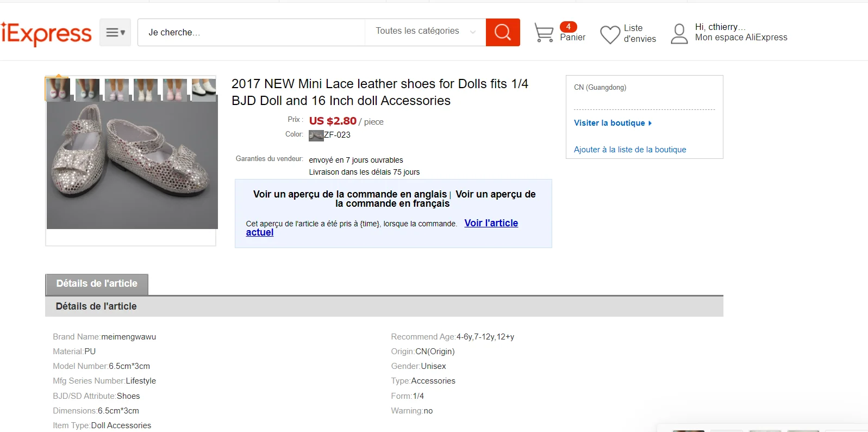Click the user account avatar icon
The image size is (868, 432).
(679, 34)
